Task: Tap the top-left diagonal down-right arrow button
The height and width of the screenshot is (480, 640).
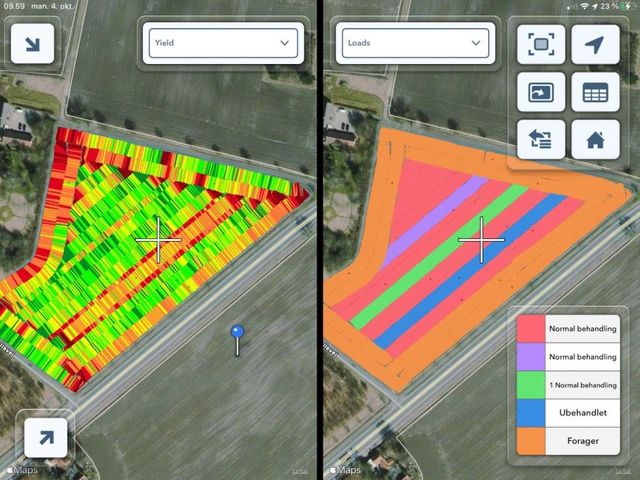Action: pos(31,45)
